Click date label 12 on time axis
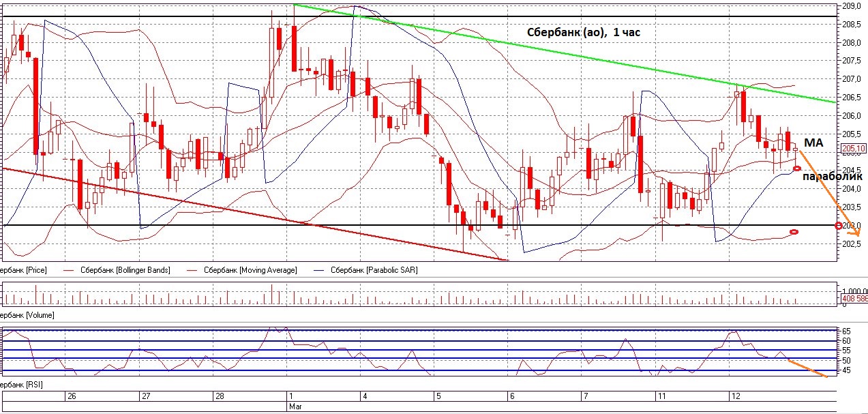Viewport: 868px width, 414px height. [735, 396]
